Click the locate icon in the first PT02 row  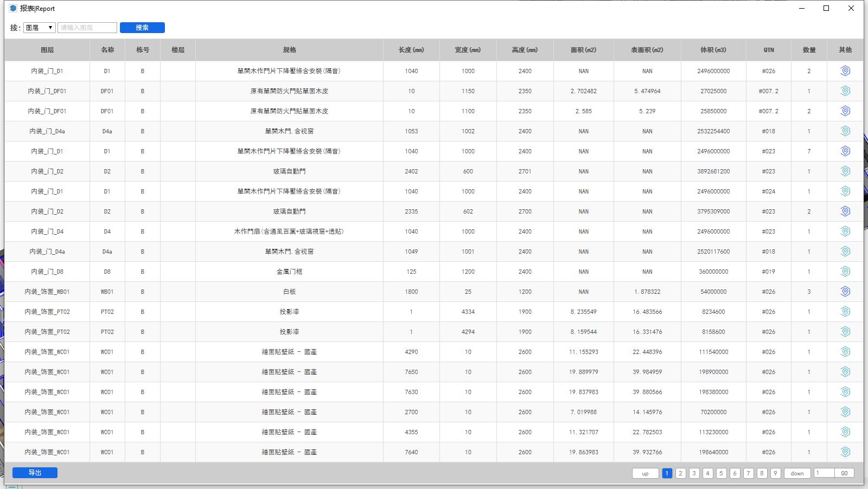845,312
